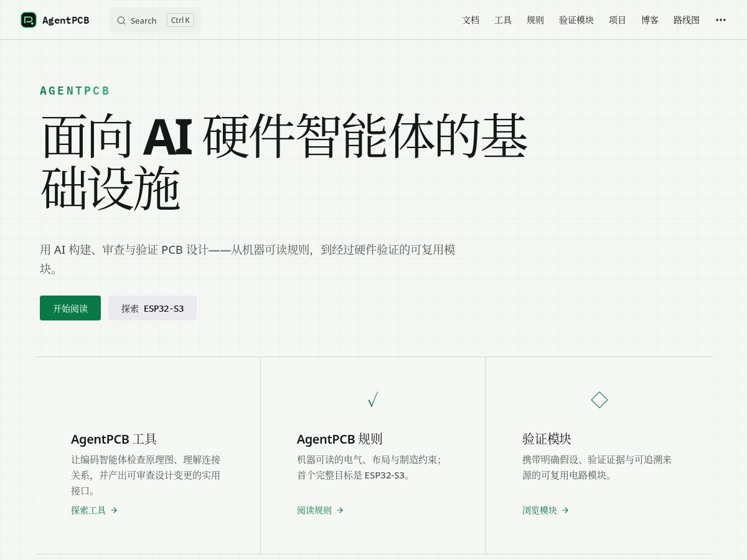
Task: Click the AgentPCB 工具 card heading
Action: coord(114,439)
